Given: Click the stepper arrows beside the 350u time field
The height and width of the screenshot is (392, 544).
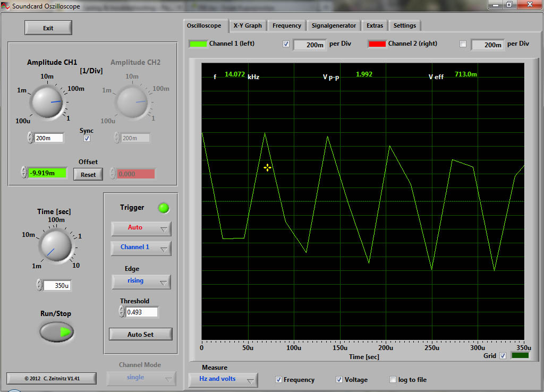Looking at the screenshot, I should click(x=39, y=285).
